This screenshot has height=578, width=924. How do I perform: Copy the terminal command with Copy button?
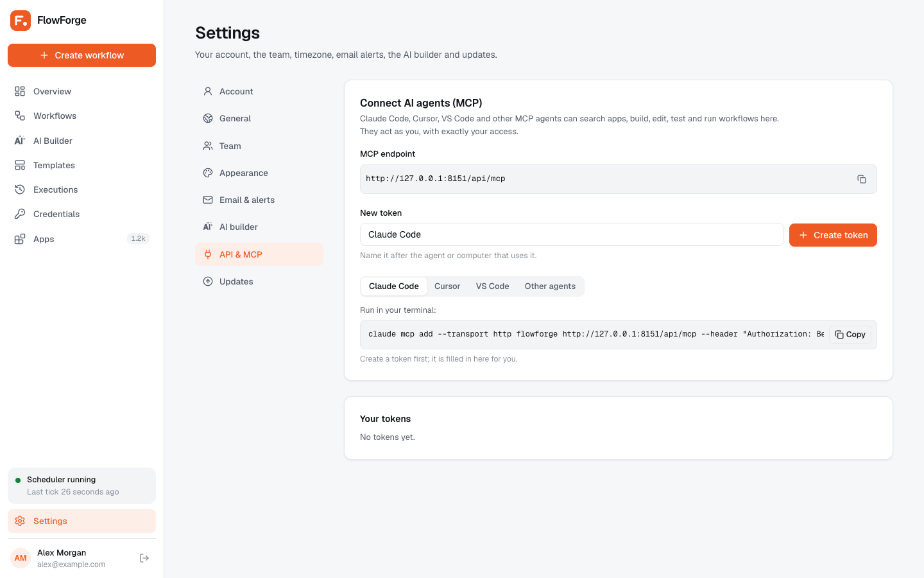click(x=850, y=335)
